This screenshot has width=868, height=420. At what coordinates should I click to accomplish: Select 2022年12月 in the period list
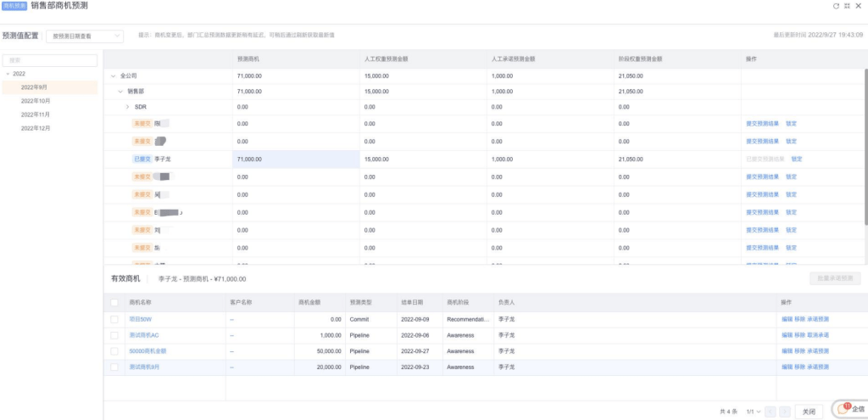click(x=36, y=128)
